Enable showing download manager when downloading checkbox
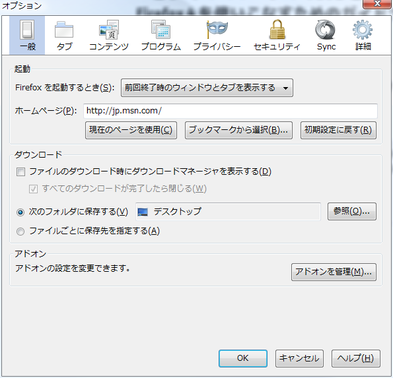The image size is (393, 378). pos(21,172)
